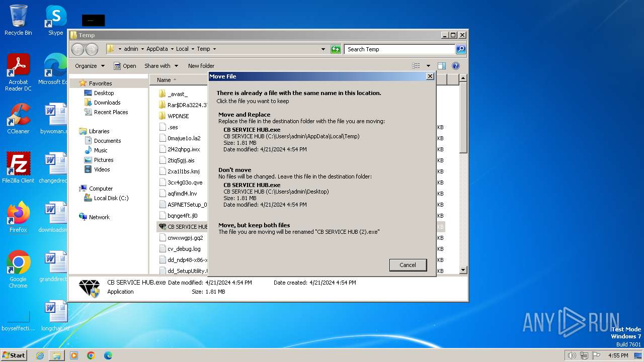
Task: Select Favorites in navigation pane
Action: (x=100, y=83)
